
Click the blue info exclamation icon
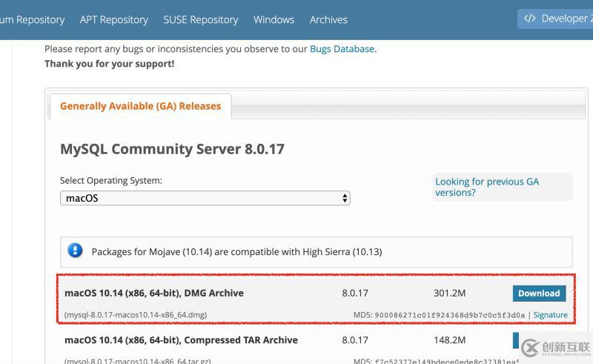[75, 251]
